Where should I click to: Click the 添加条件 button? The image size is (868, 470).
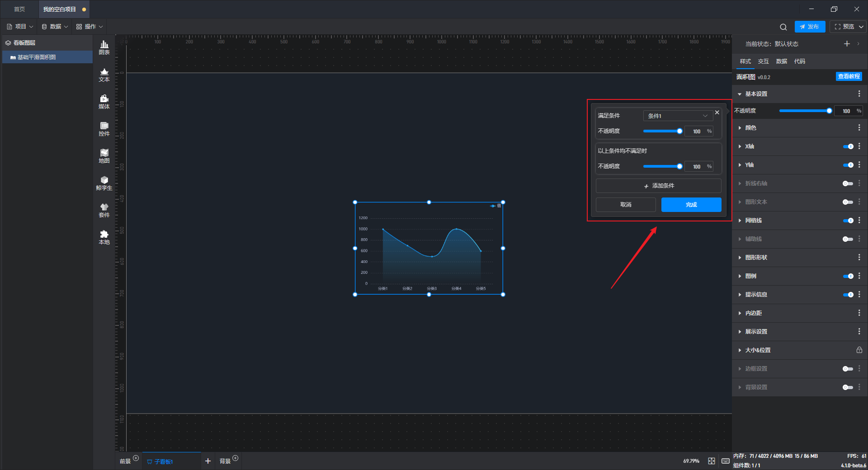pyautogui.click(x=658, y=186)
